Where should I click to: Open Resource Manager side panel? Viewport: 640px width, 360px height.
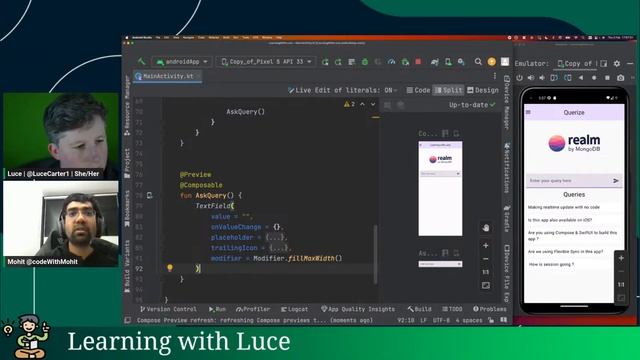click(127, 107)
